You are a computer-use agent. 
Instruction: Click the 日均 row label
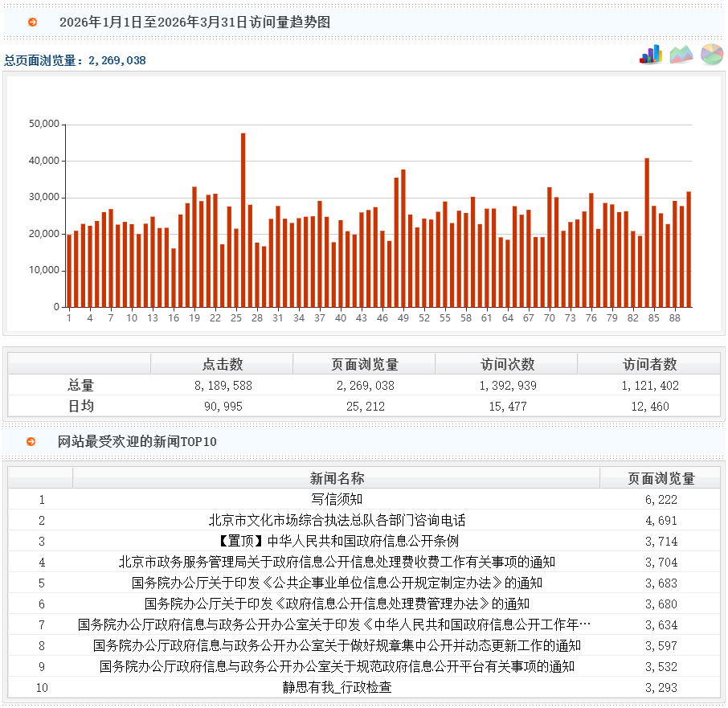[x=81, y=407]
